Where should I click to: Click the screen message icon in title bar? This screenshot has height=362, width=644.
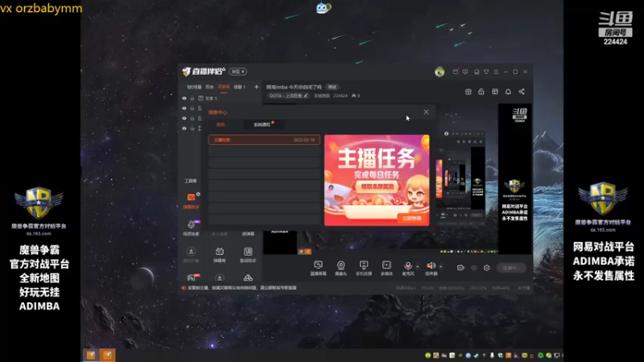(x=465, y=72)
